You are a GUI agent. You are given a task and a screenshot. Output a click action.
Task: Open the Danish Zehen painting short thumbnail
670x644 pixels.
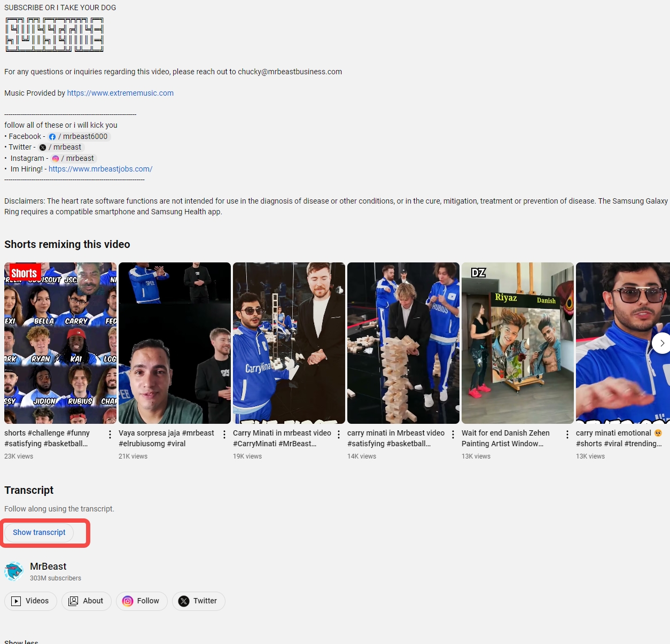tap(517, 343)
